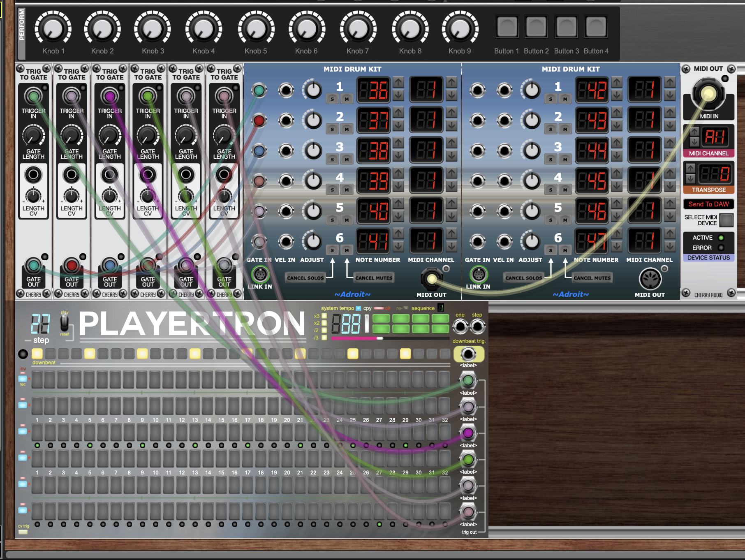
Task: Solo row 3 on left MIDI Drum Kit
Action: 332,159
